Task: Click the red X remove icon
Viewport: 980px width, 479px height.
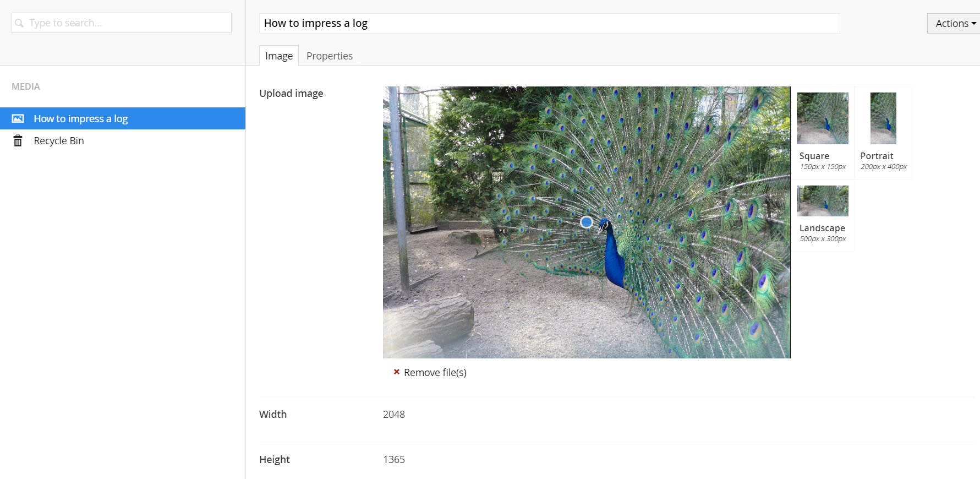Action: [396, 372]
